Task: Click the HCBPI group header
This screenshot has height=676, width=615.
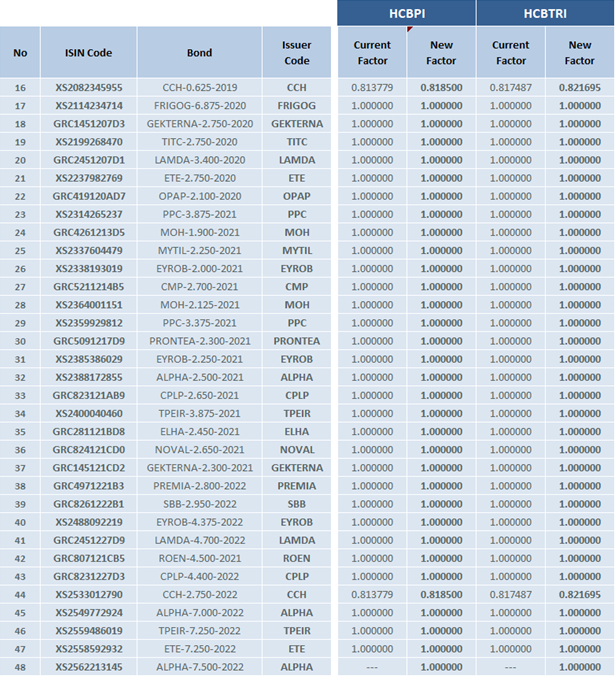Action: [x=406, y=12]
